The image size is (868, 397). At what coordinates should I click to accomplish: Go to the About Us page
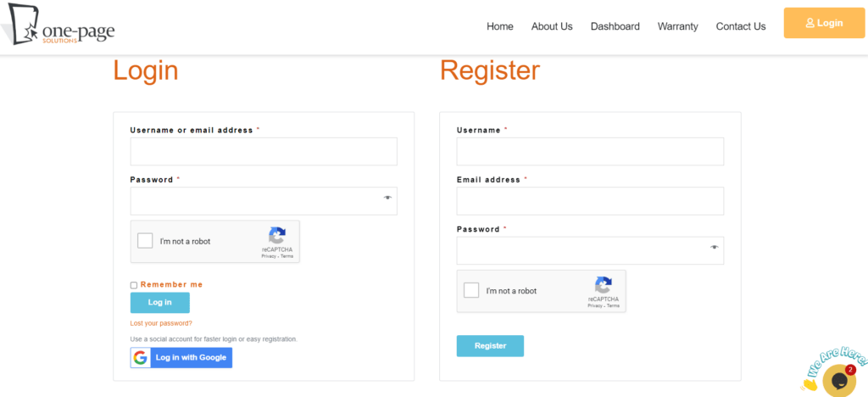pos(552,26)
